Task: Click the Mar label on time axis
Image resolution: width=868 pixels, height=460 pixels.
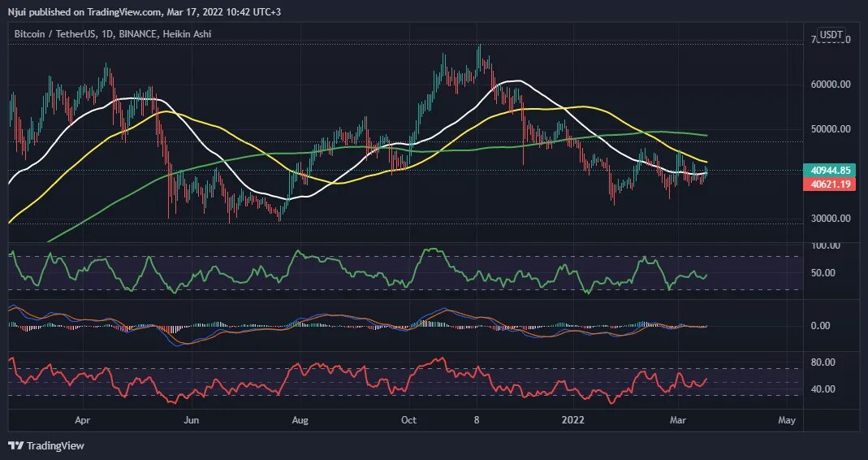Action: (x=678, y=421)
